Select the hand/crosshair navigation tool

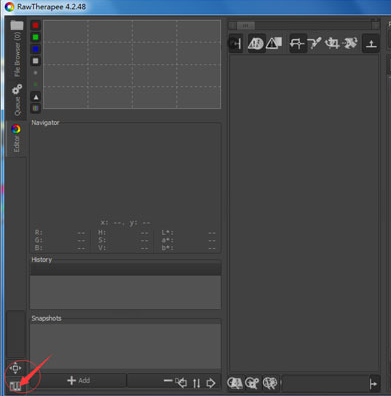(298, 43)
